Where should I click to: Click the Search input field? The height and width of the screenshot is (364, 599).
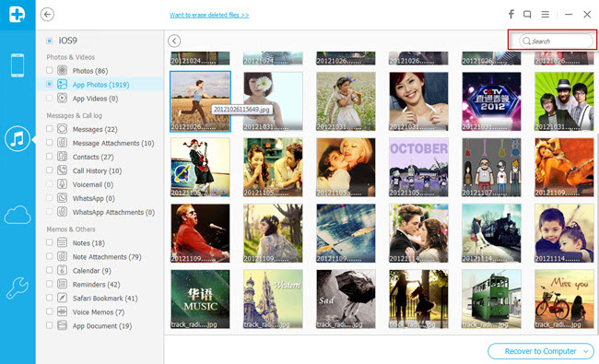coord(556,41)
